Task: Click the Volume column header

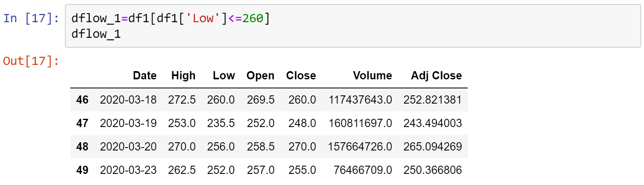Action: pos(372,76)
